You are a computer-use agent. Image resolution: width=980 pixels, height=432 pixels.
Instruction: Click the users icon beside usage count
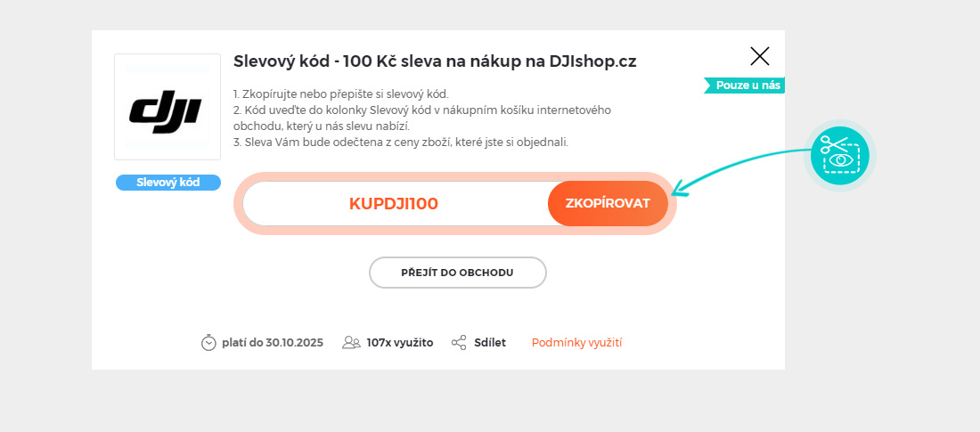351,343
